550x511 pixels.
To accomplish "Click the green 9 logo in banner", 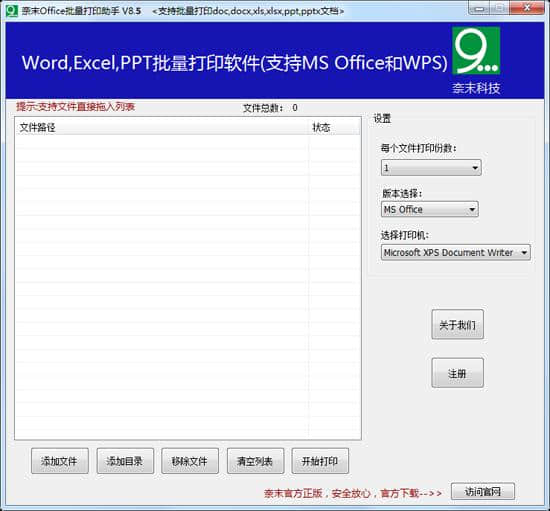I will tap(476, 51).
